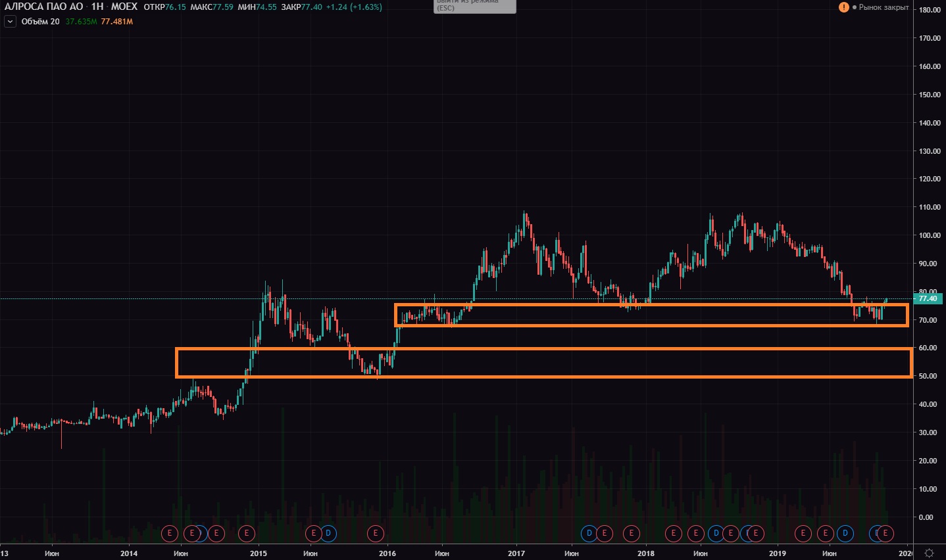The width and height of the screenshot is (946, 560).
Task: Click the 100.00 level on price axis
Action: point(929,235)
